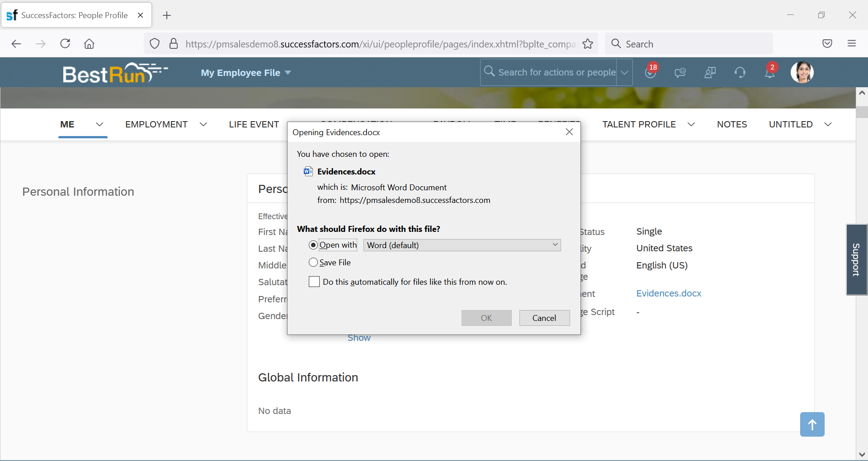Open Firefox hamburger menu
The image size is (868, 461).
click(x=852, y=44)
